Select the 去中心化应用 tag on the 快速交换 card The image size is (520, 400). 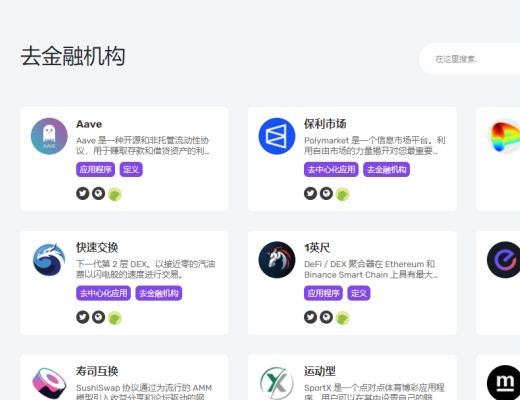(x=103, y=293)
